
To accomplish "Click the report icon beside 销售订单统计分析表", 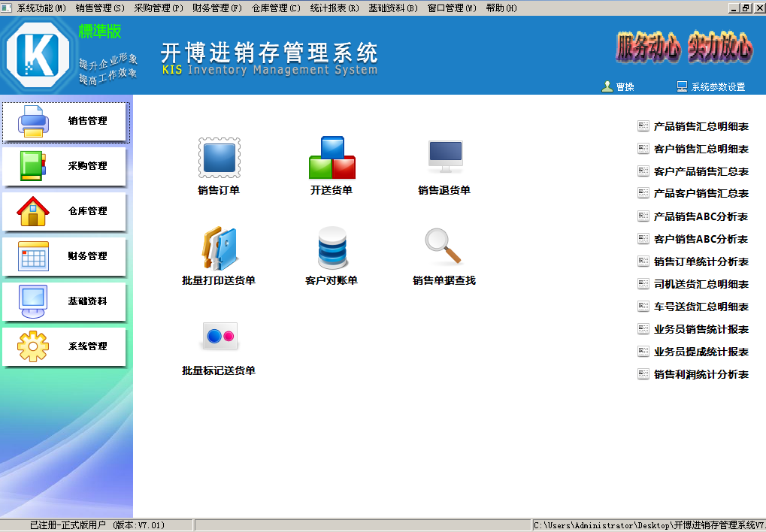I will pyautogui.click(x=643, y=261).
